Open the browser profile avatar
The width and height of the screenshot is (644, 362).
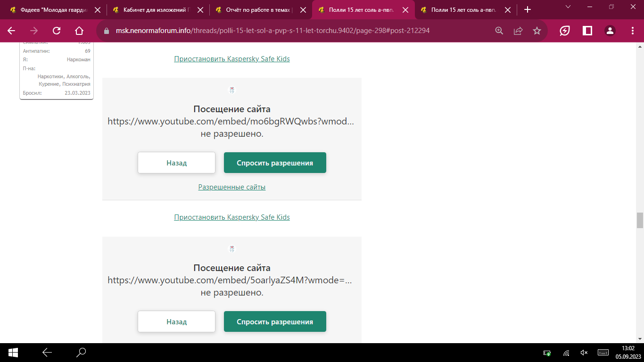610,31
